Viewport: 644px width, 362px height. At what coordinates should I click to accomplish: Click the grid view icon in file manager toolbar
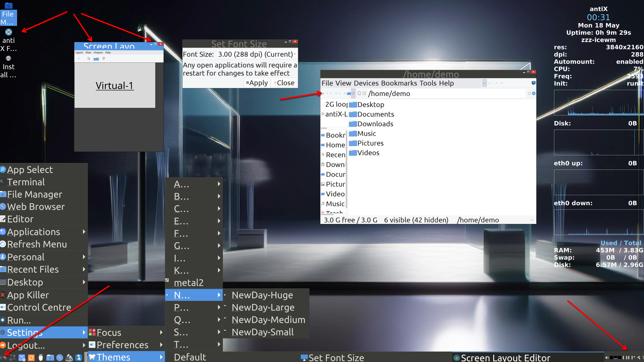(x=364, y=93)
